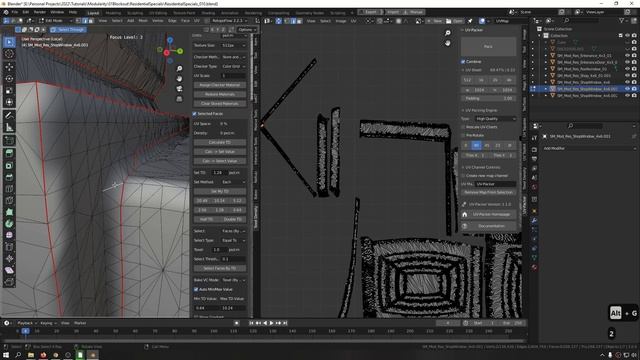This screenshot has width=640, height=360.
Task: Open the Modifiers wrench tab in Properties
Action: pyautogui.click(x=534, y=220)
